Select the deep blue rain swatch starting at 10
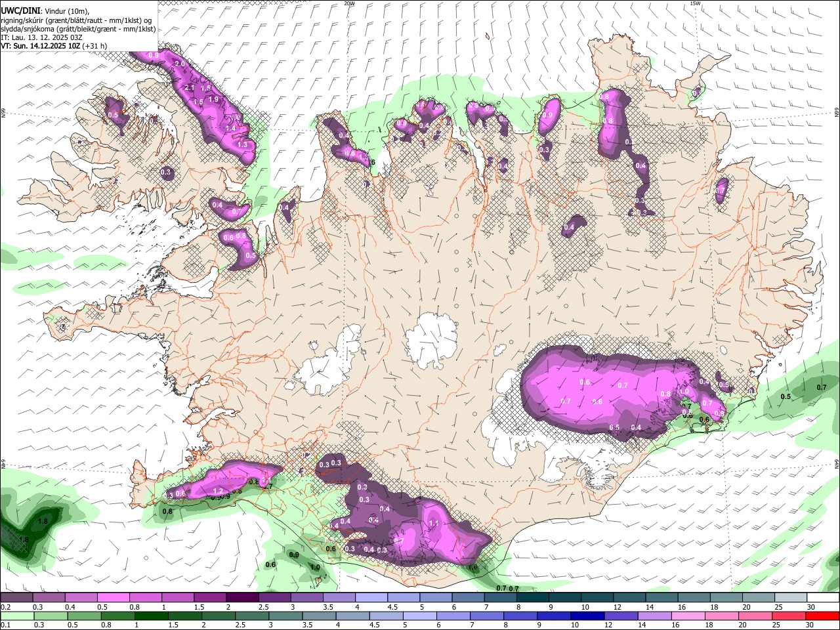The image size is (840, 630). click(x=587, y=616)
